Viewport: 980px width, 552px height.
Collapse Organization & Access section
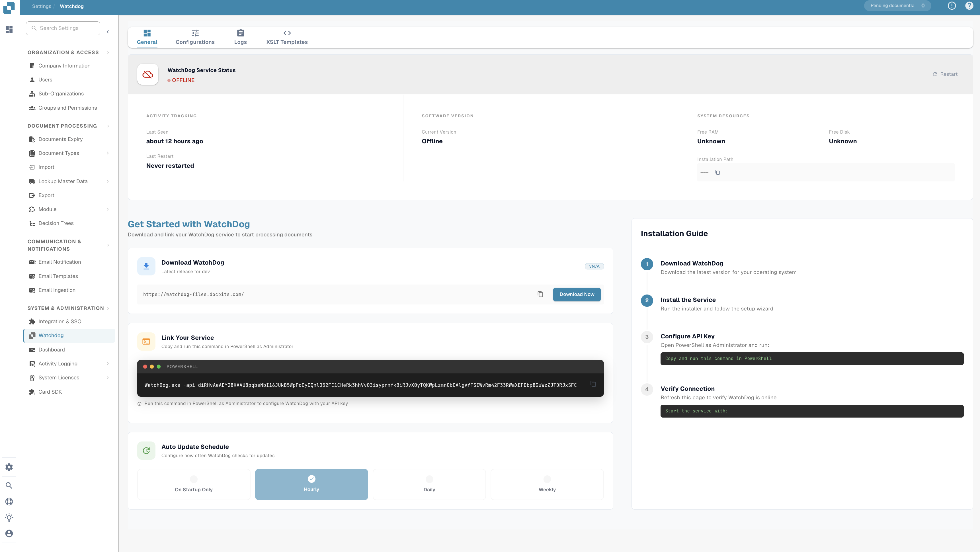pos(108,52)
